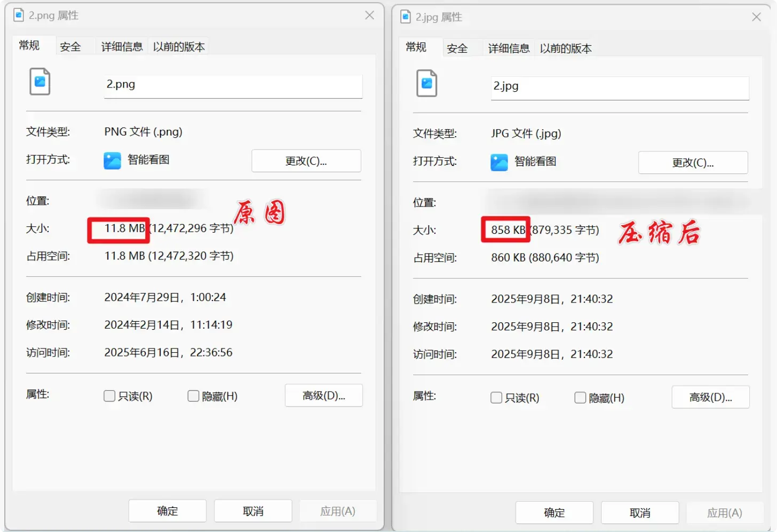Enable 隐藏(H) checkbox for 2.png
Image resolution: width=777 pixels, height=532 pixels.
tap(193, 396)
